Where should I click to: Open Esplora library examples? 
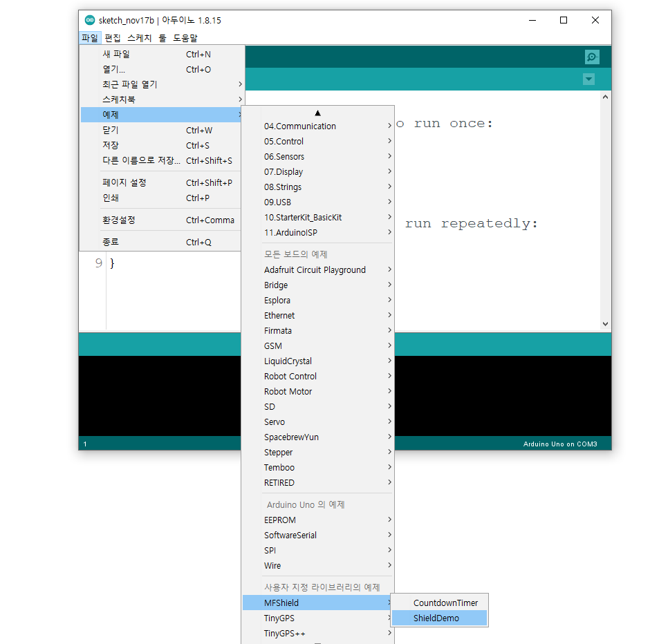pos(317,300)
